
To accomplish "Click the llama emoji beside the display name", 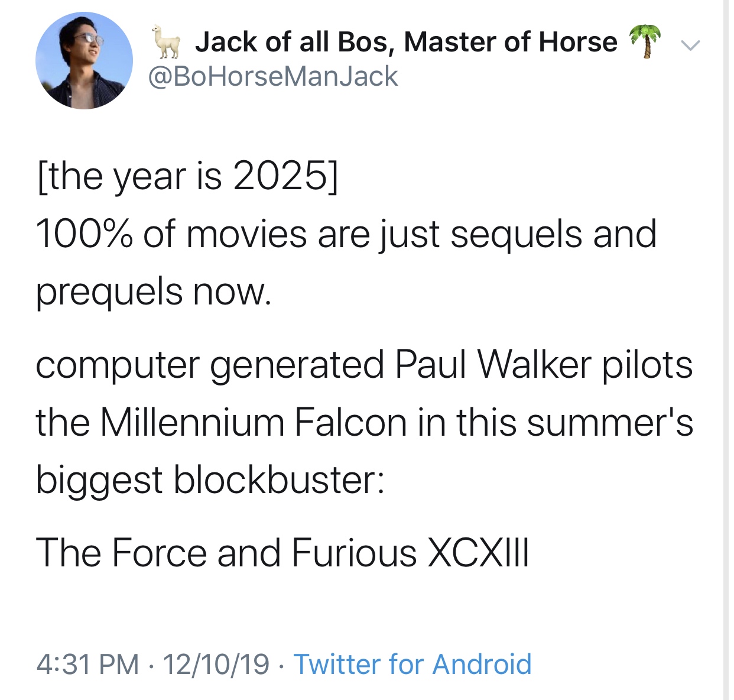I will (x=166, y=42).
